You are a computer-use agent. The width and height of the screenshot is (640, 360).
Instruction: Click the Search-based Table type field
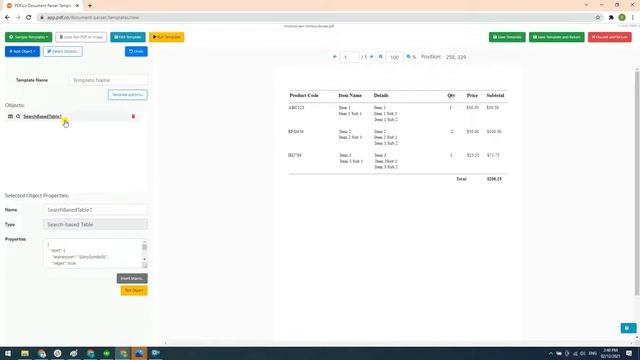[96, 224]
